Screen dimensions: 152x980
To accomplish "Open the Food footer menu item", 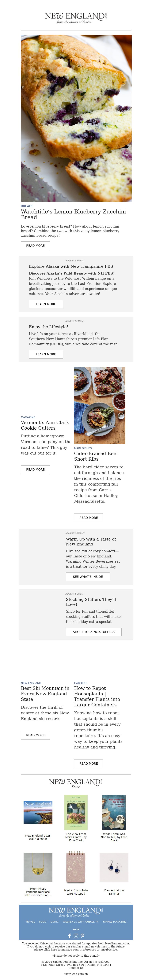I will [x=43, y=922].
